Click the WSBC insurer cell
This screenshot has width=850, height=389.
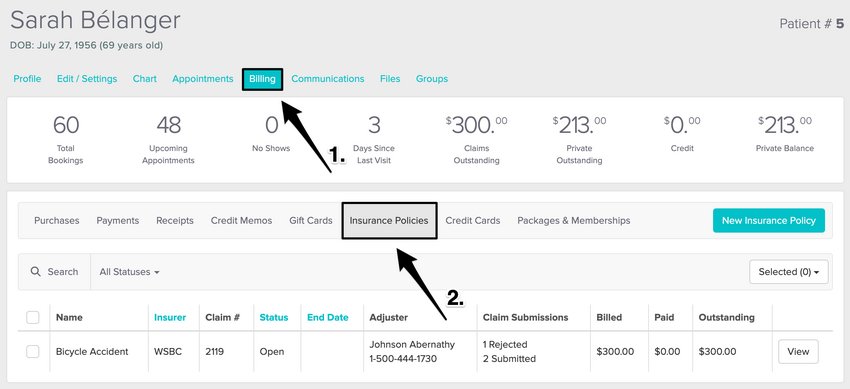point(168,352)
